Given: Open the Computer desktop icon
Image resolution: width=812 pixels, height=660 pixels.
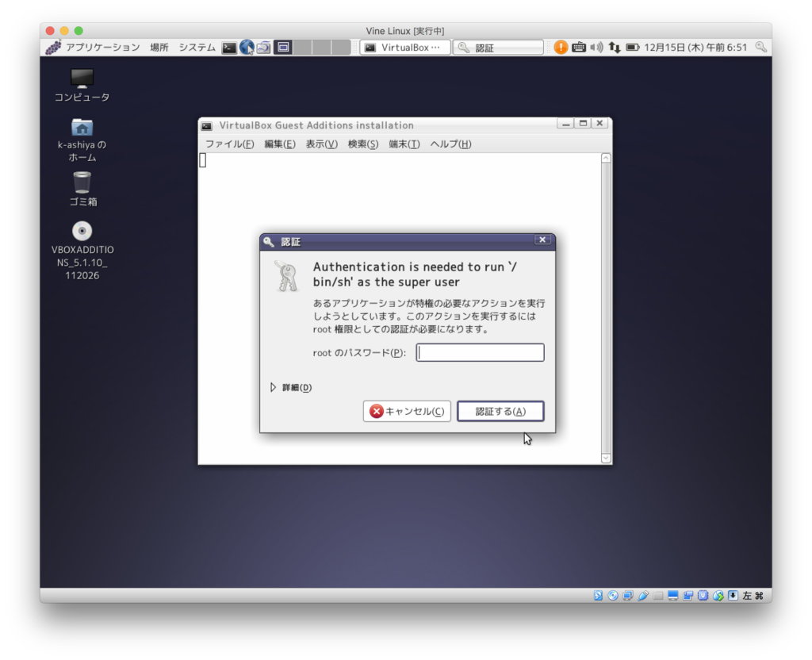Looking at the screenshot, I should pyautogui.click(x=82, y=86).
